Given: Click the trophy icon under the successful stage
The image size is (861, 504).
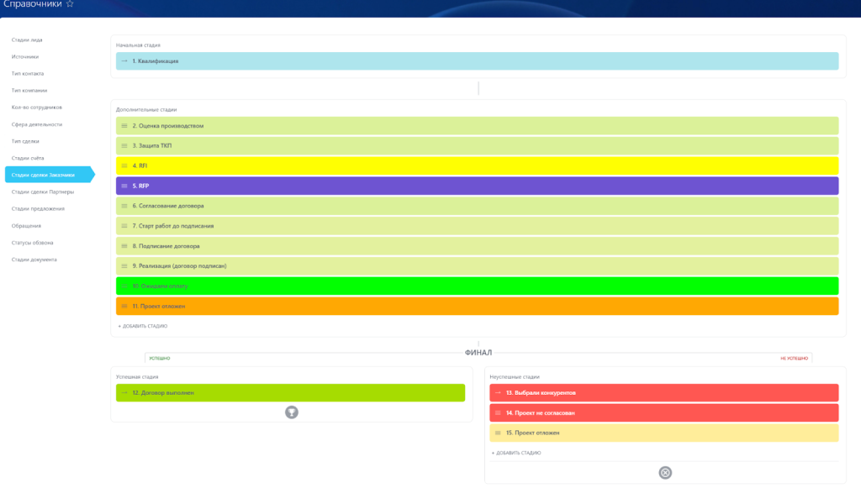Looking at the screenshot, I should point(292,412).
